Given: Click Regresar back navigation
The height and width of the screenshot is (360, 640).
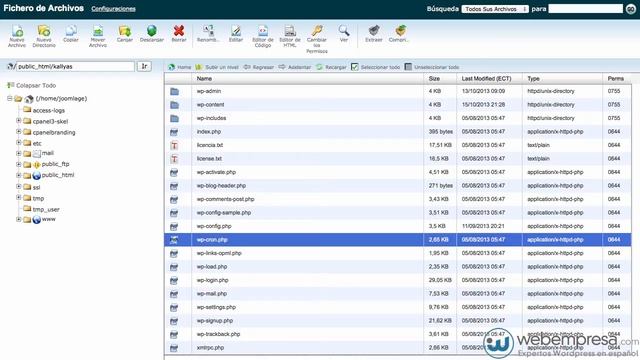Looking at the screenshot, I should (259, 67).
